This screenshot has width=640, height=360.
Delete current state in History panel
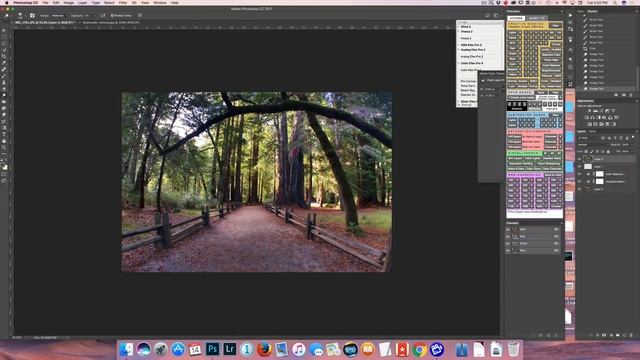point(631,95)
